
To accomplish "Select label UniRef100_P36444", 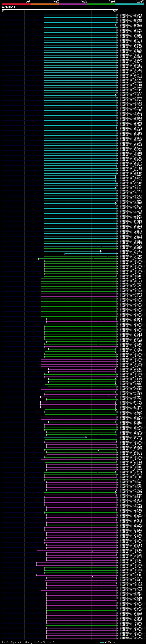I will click(x=131, y=145).
